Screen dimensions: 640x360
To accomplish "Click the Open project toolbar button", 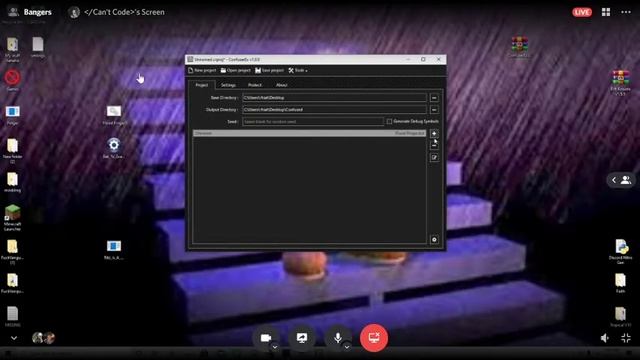I will point(236,70).
